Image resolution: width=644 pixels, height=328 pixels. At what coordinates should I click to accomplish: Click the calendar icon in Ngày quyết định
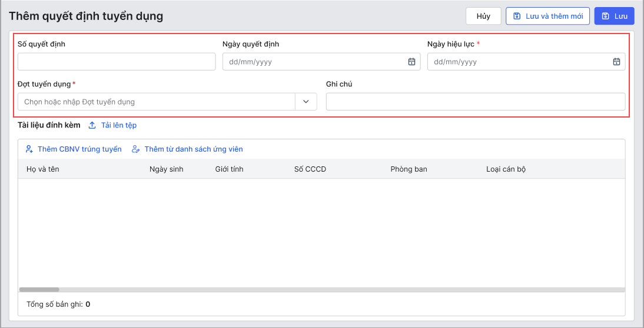411,62
